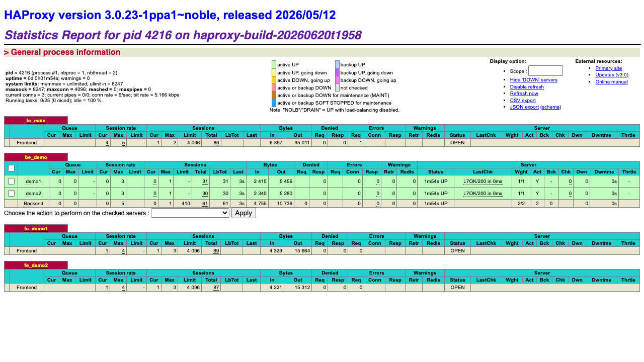Open the Updates (v3.0) link
Image resolution: width=644 pixels, height=362 pixels.
612,75
